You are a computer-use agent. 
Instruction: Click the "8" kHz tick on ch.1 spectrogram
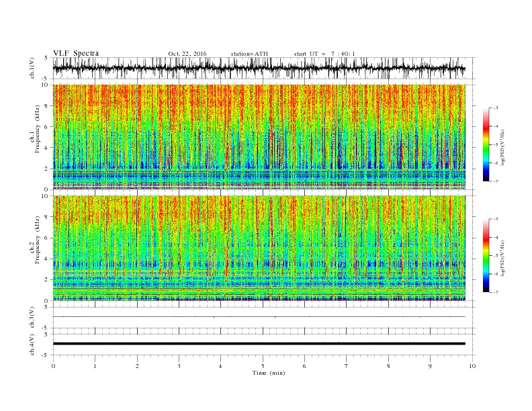[46, 106]
